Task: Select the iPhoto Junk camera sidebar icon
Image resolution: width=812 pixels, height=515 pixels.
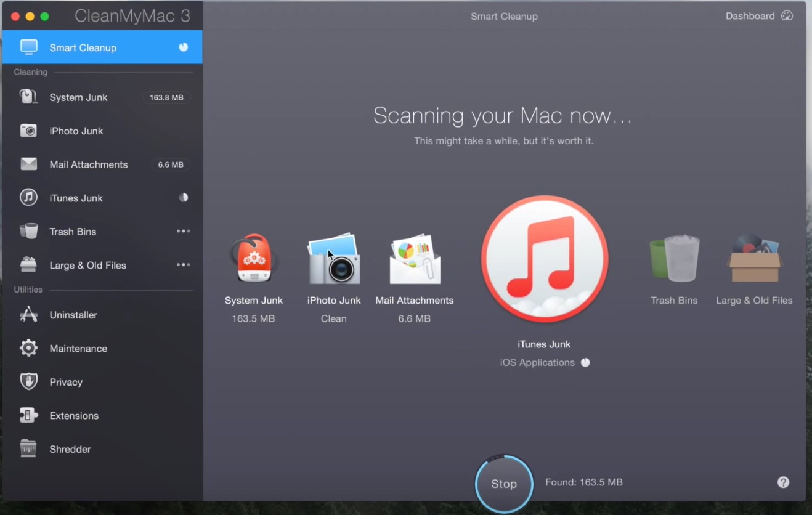Action: [28, 131]
